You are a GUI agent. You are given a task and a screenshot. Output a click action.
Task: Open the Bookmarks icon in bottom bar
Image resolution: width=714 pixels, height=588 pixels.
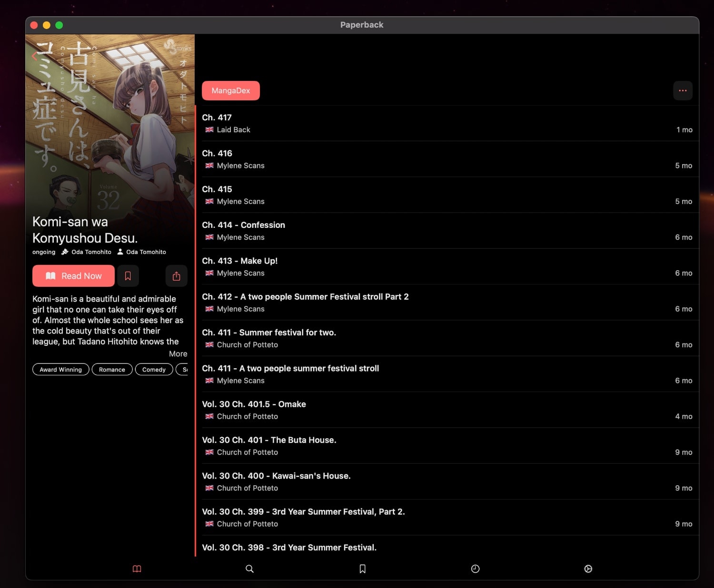[362, 568]
